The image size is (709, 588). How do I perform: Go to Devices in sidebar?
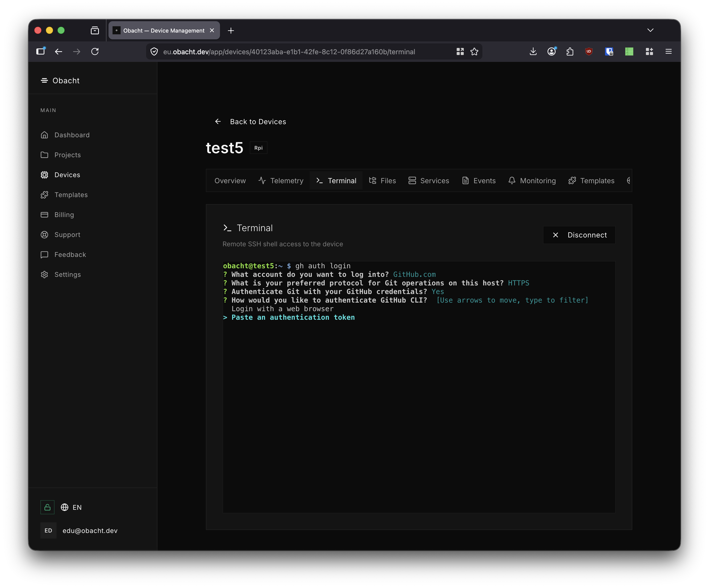click(x=61, y=175)
